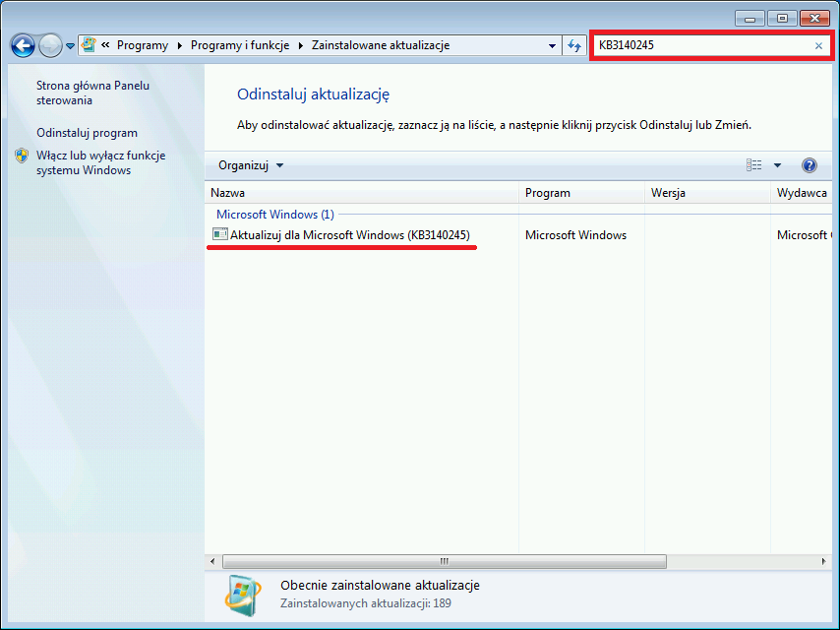This screenshot has width=840, height=630.
Task: Sort by the Nazwa column header
Action: click(362, 193)
